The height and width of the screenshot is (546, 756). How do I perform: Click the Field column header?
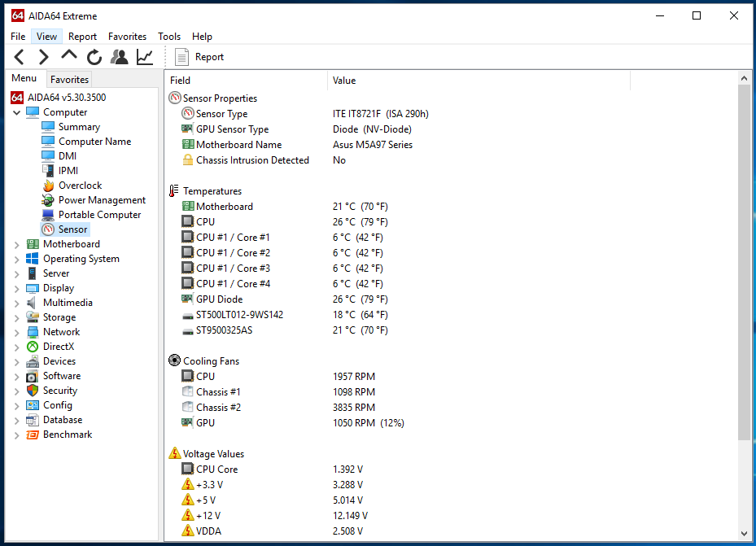(246, 81)
